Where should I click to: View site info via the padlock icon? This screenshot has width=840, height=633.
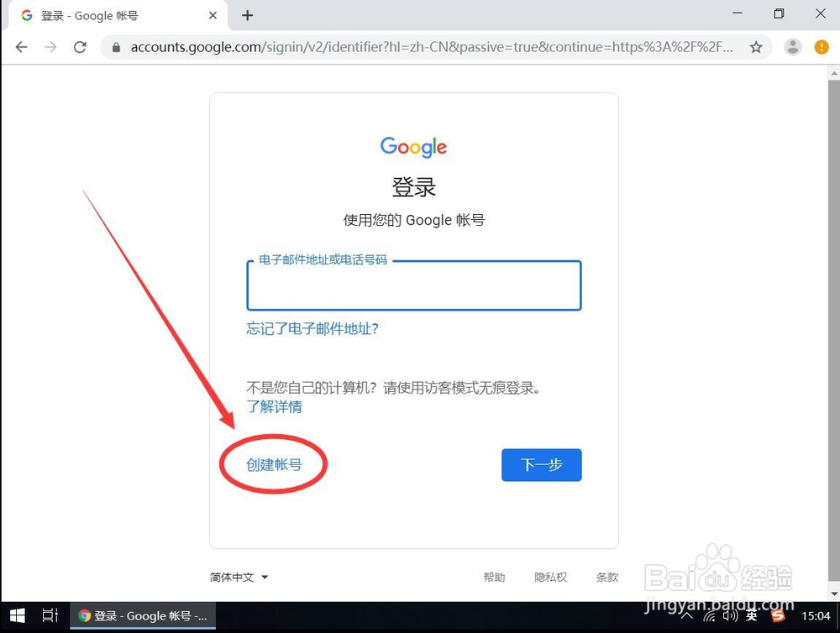[x=116, y=47]
